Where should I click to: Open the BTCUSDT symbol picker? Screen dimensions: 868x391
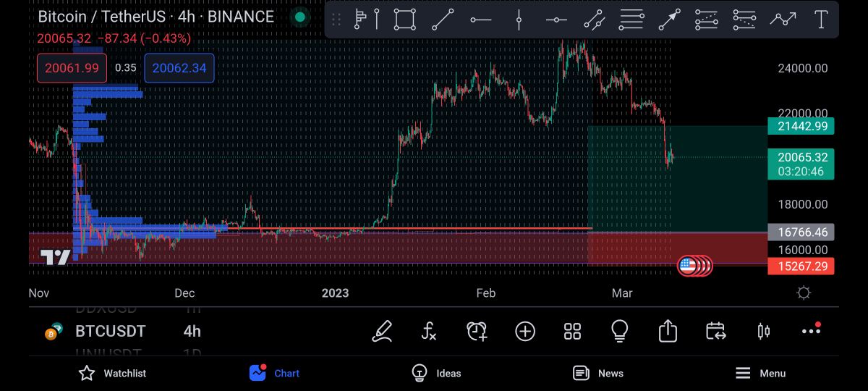110,332
